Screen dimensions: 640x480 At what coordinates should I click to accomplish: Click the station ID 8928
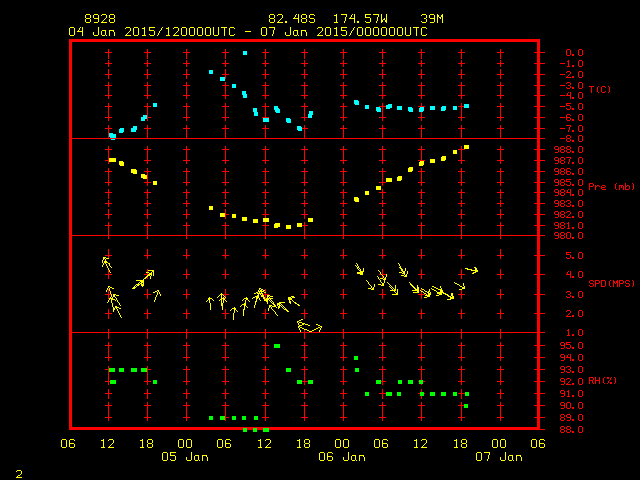tap(100, 19)
